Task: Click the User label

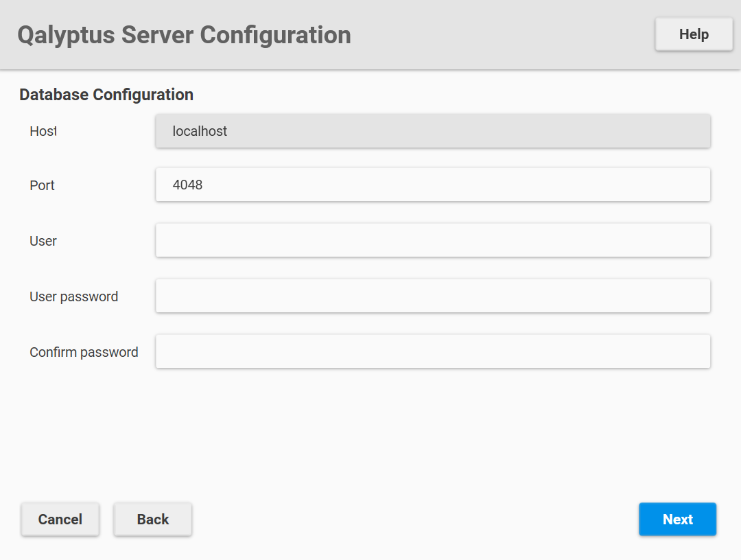Action: (43, 241)
